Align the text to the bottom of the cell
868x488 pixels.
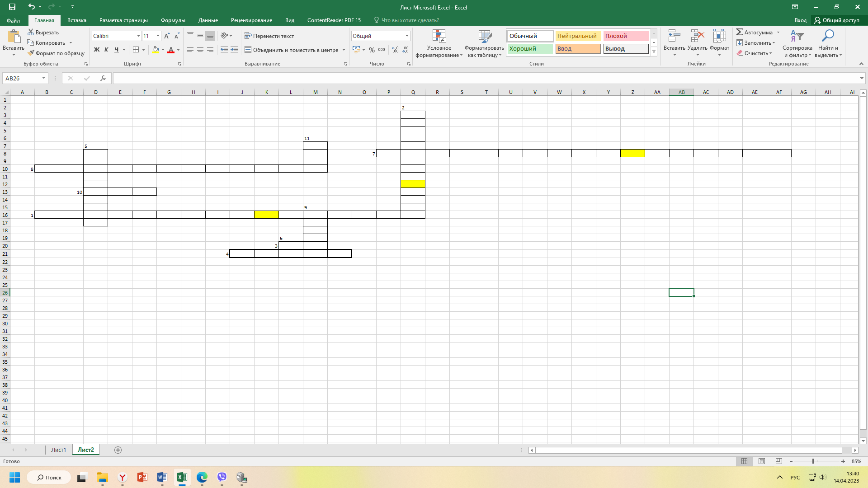[210, 36]
